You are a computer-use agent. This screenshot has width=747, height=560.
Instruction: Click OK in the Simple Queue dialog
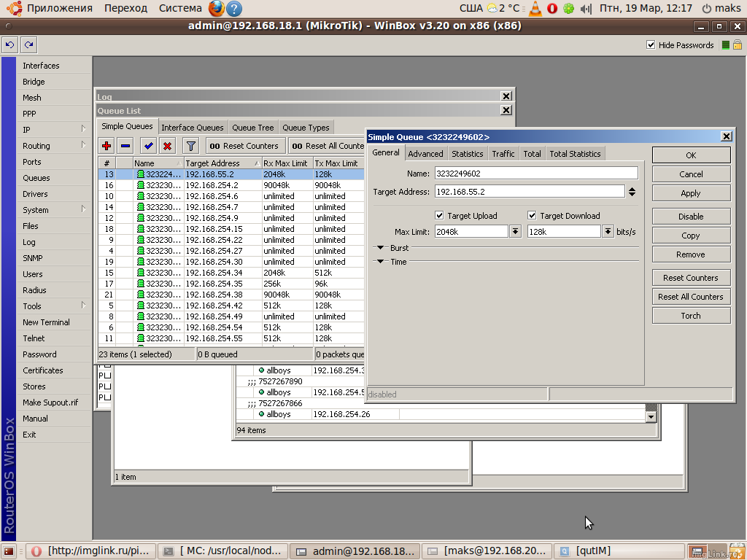(691, 155)
